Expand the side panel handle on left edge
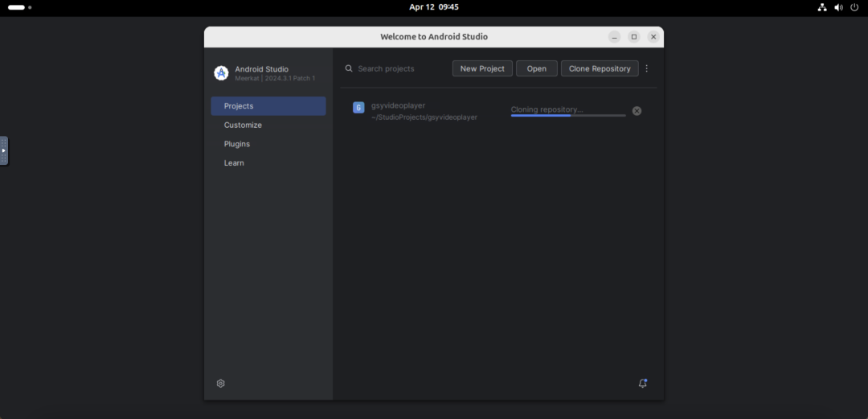Viewport: 868px width, 419px height. coord(4,150)
